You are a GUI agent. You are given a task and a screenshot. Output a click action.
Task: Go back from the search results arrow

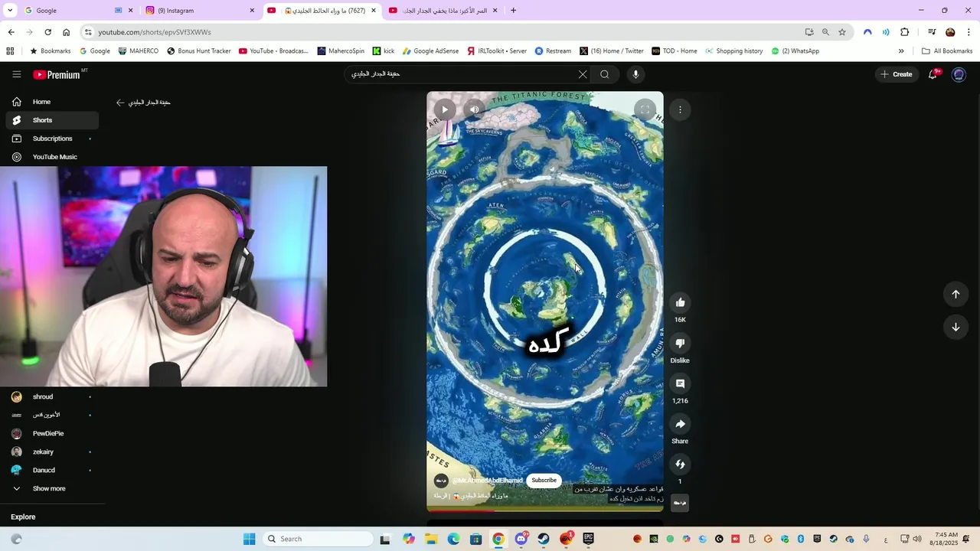pos(120,103)
